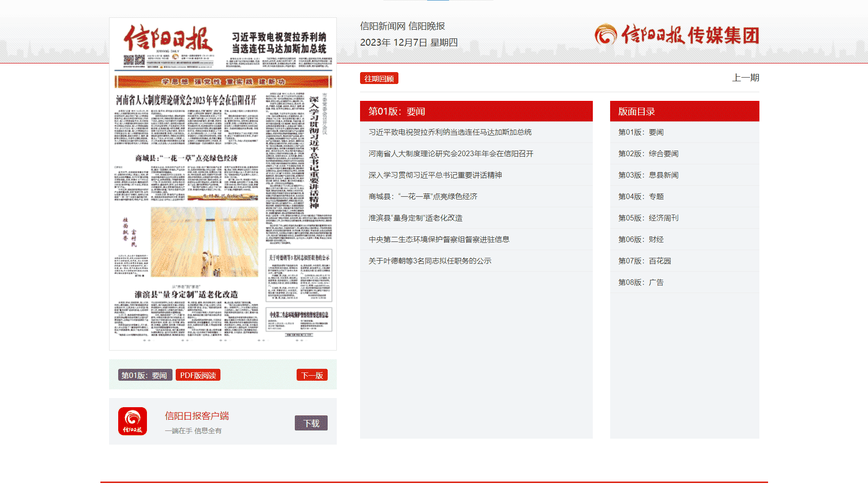
Task: Click the 淮滨县“量身定制”适老化改造 headline on page image
Action: tap(186, 294)
